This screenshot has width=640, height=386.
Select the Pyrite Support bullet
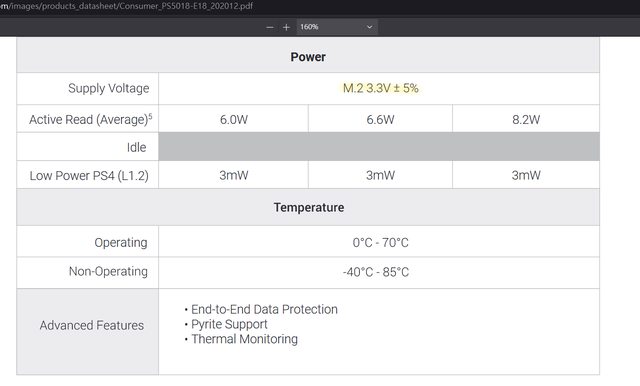[226, 324]
